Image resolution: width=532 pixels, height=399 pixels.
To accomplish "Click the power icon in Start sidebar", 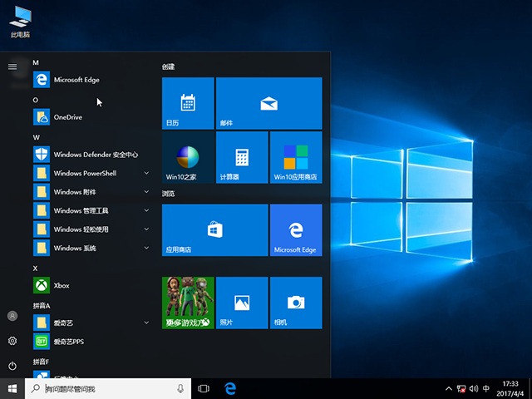I will coord(12,366).
